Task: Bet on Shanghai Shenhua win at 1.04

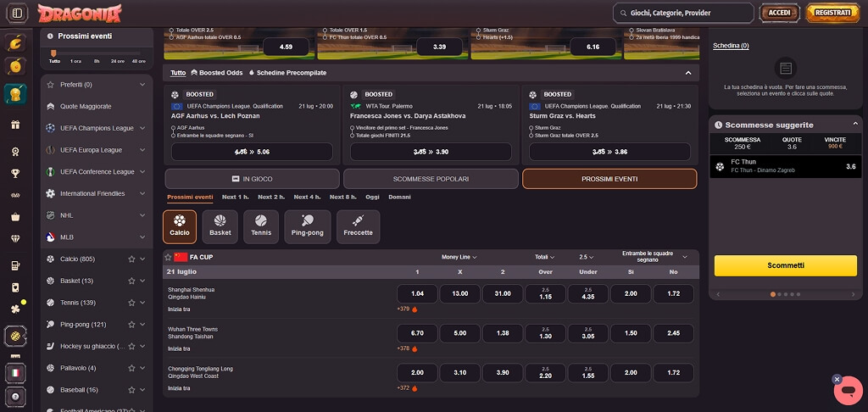Action: click(417, 293)
